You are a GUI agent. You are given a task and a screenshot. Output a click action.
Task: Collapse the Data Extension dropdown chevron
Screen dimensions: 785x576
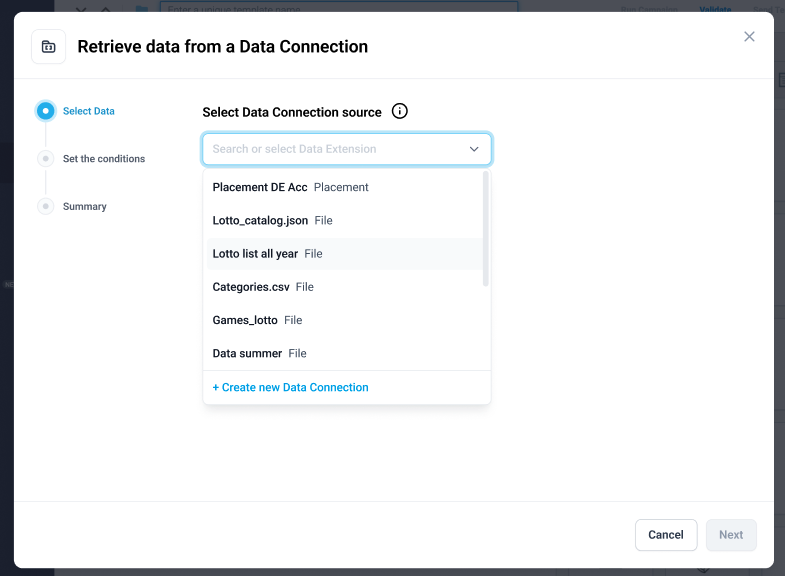tap(474, 149)
